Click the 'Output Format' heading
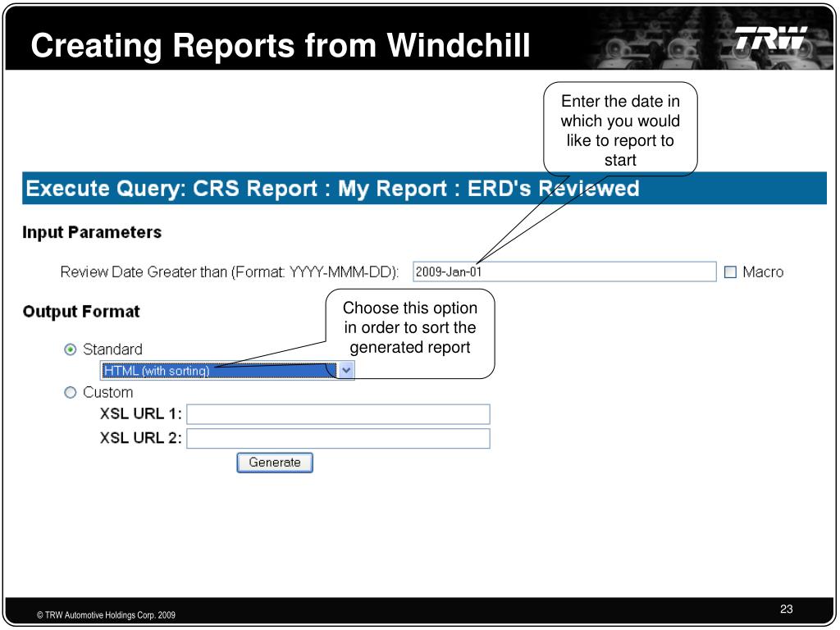This screenshot has width=840, height=630. point(81,312)
